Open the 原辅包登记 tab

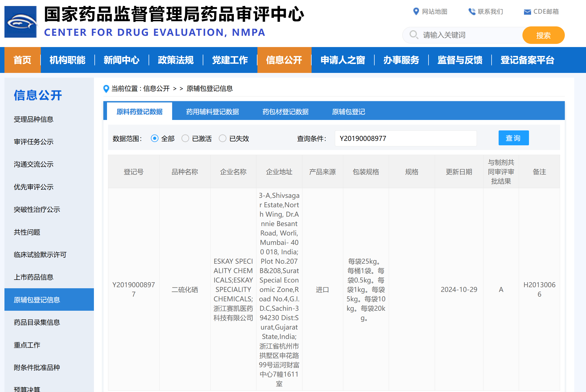click(348, 112)
